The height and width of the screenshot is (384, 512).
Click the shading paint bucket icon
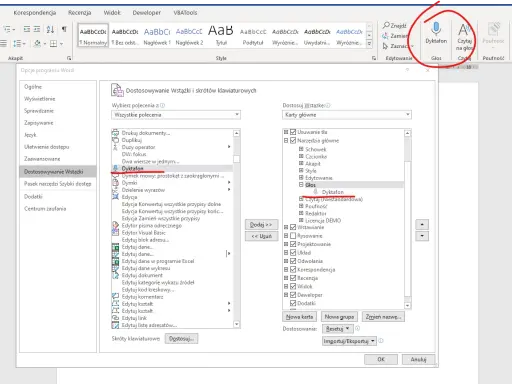(x=37, y=43)
